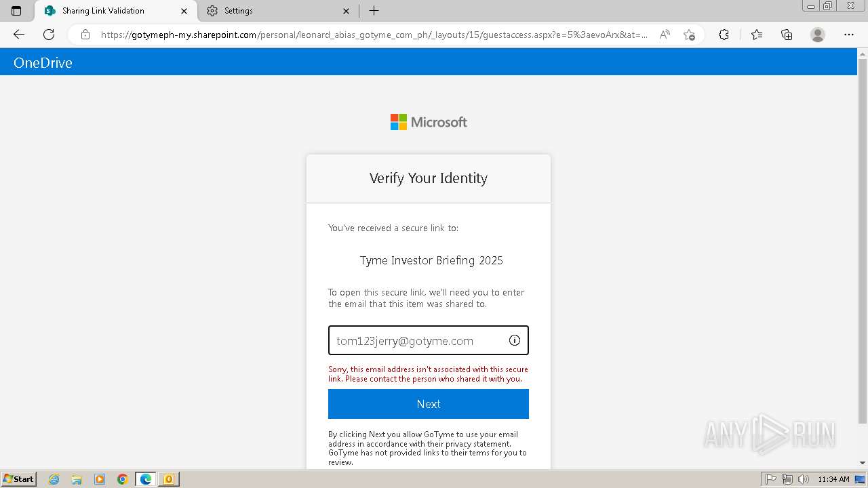868x488 pixels.
Task: Click the info icon in email field
Action: click(515, 340)
